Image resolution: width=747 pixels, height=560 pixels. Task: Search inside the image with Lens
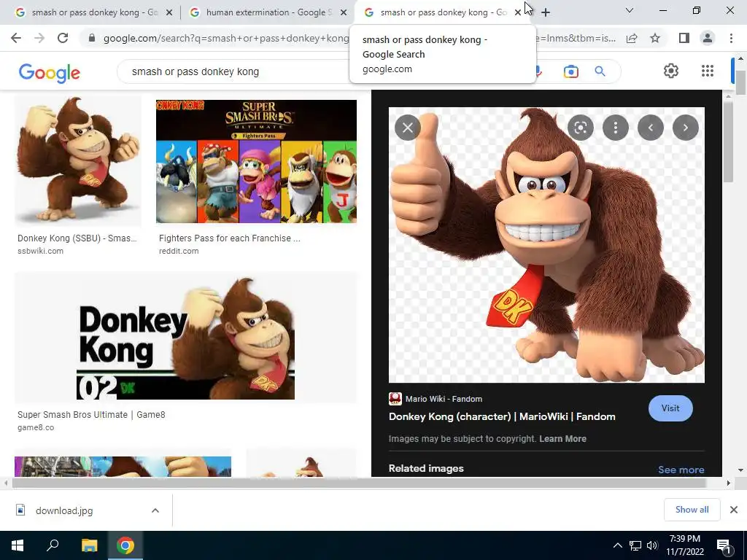580,128
